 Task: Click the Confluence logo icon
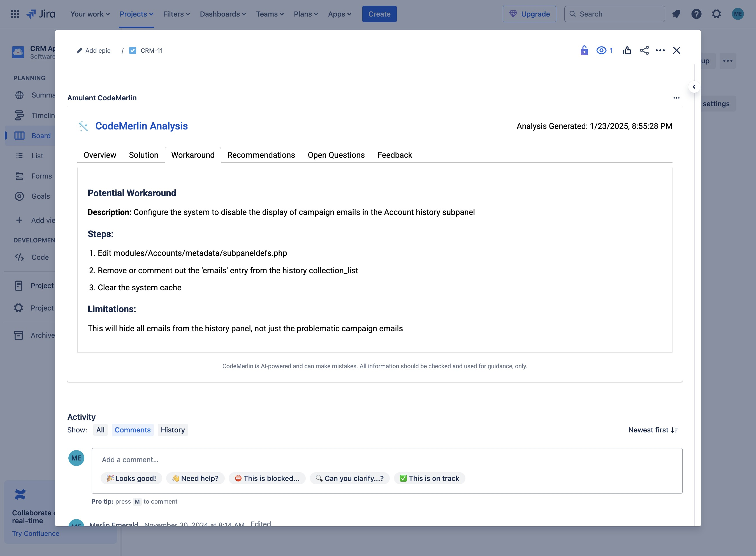(x=20, y=494)
